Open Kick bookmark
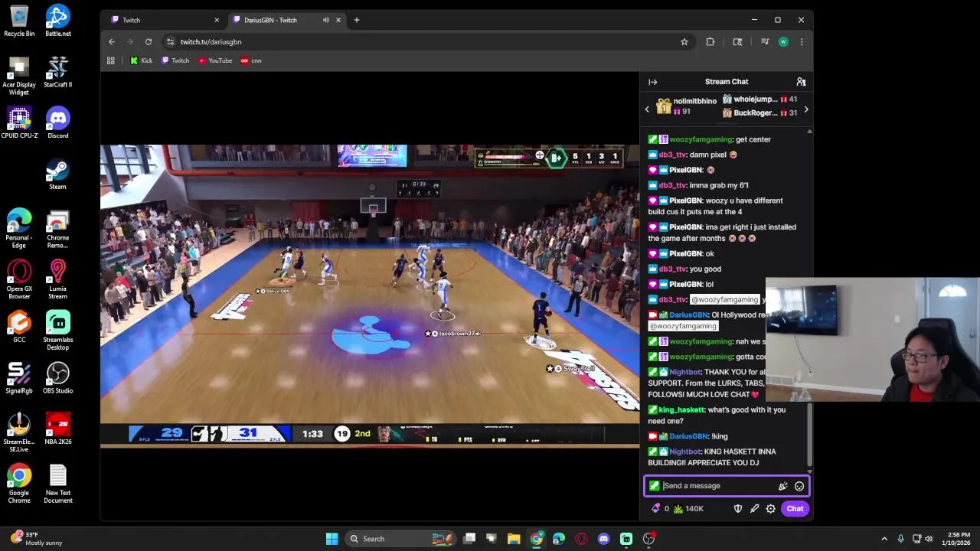The height and width of the screenshot is (551, 980). (142, 60)
